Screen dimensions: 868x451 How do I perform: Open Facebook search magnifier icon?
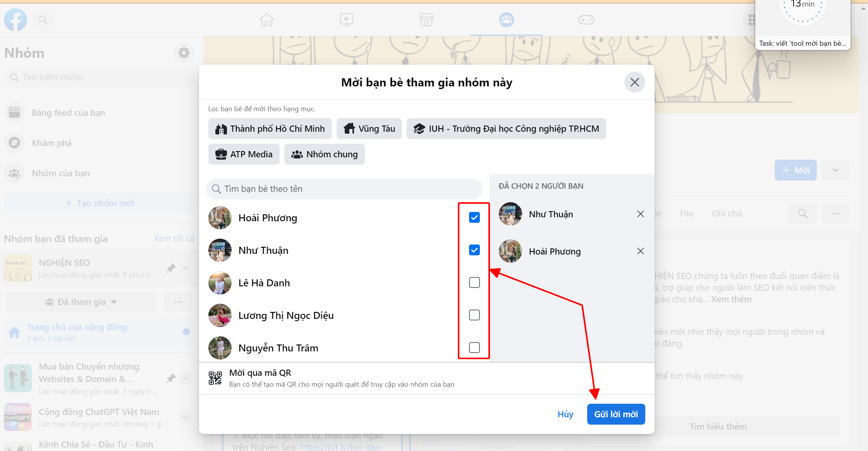(43, 20)
